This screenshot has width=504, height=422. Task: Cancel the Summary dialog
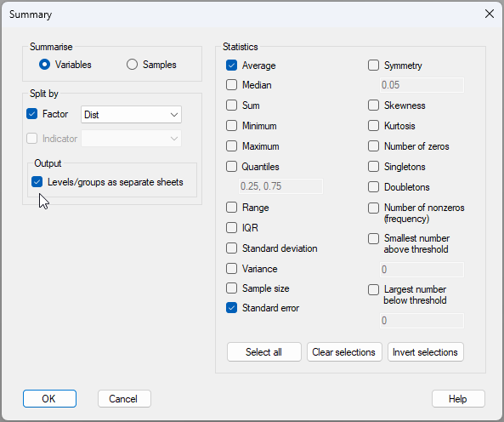click(x=124, y=399)
